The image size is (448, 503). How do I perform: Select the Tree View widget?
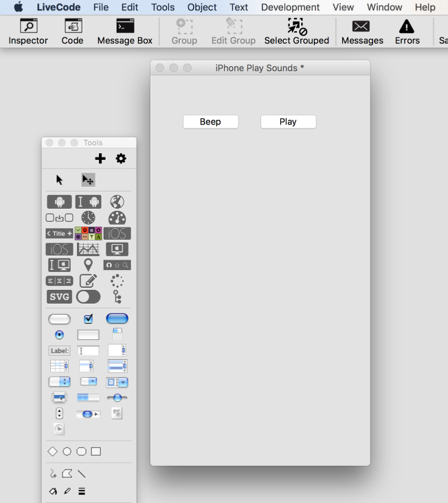pyautogui.click(x=117, y=297)
